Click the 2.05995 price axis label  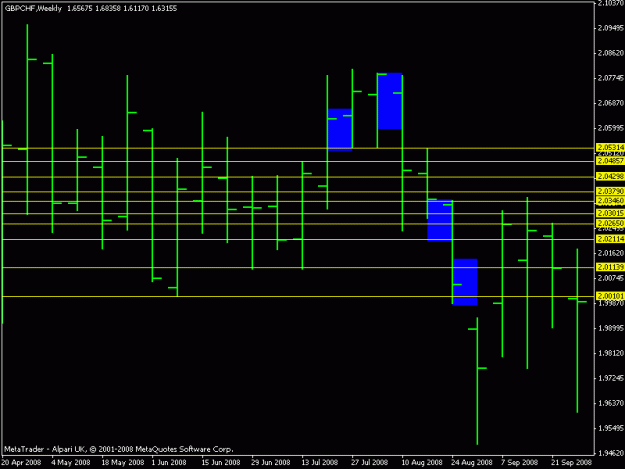pos(611,128)
